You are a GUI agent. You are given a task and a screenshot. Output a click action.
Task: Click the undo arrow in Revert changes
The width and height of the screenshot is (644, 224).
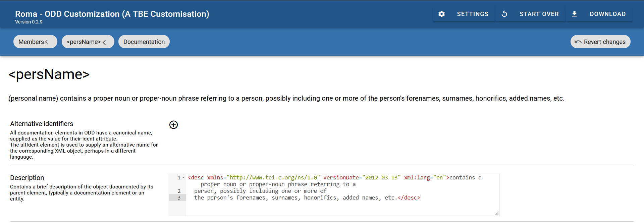point(578,42)
